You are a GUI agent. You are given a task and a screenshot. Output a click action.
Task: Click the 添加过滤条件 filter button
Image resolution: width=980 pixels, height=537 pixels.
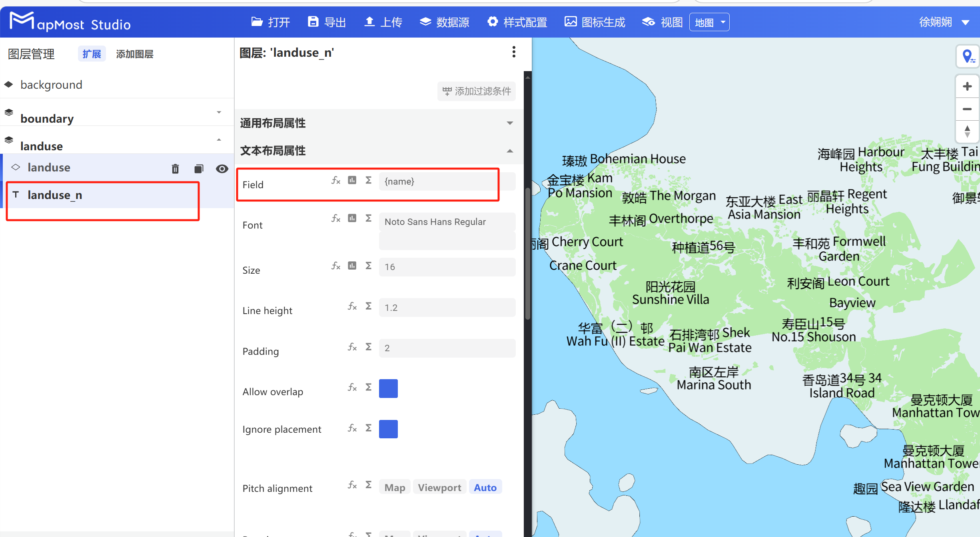[x=476, y=91]
